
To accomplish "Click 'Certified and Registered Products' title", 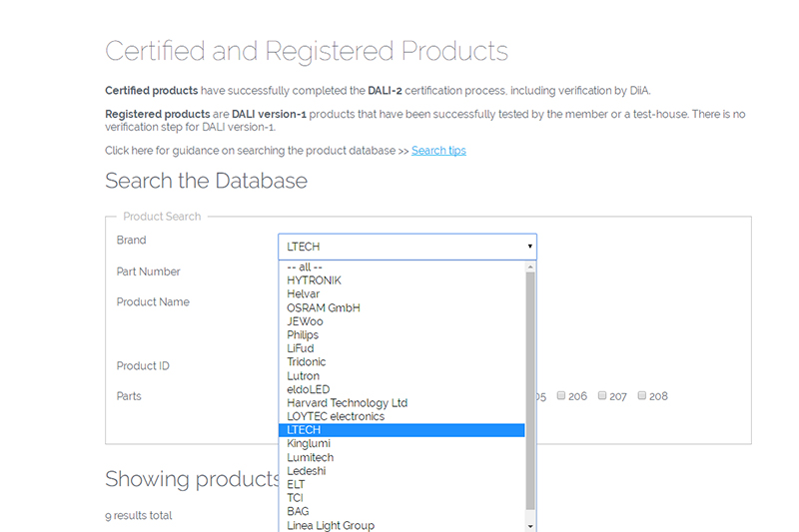I will 307,51.
